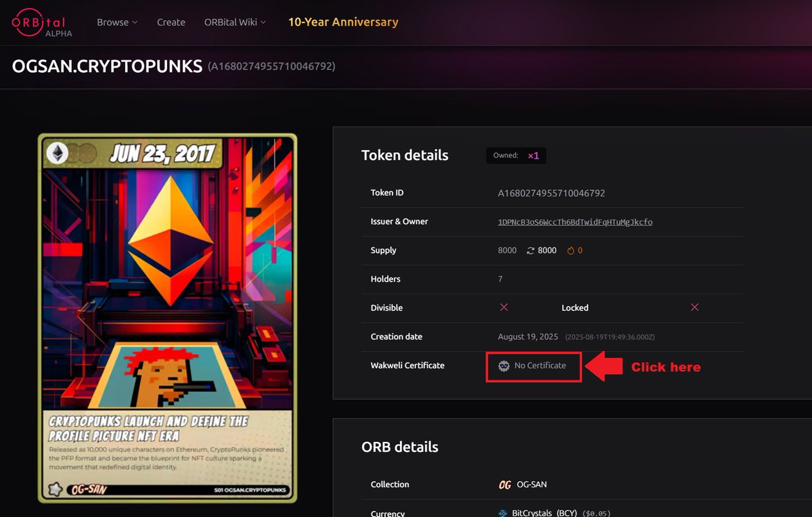Click the Divisible X mark icon
Screen dimensions: 812x517
pos(503,307)
